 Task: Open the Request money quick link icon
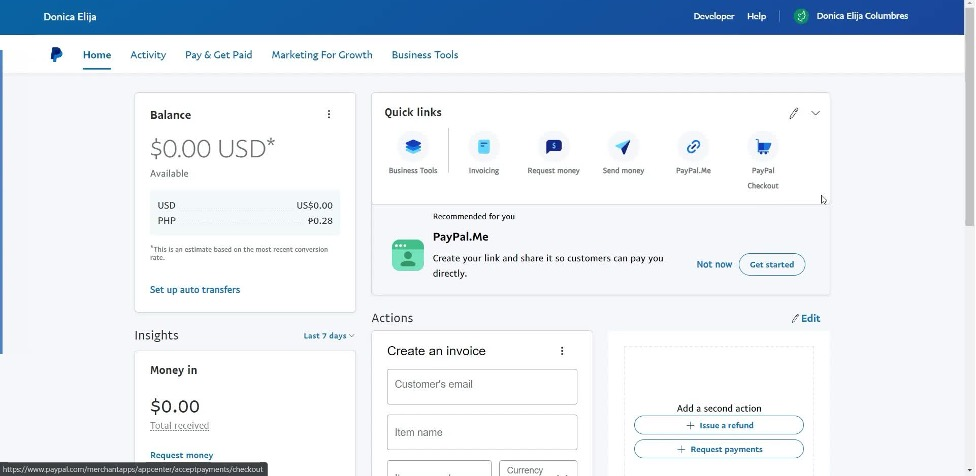point(553,147)
